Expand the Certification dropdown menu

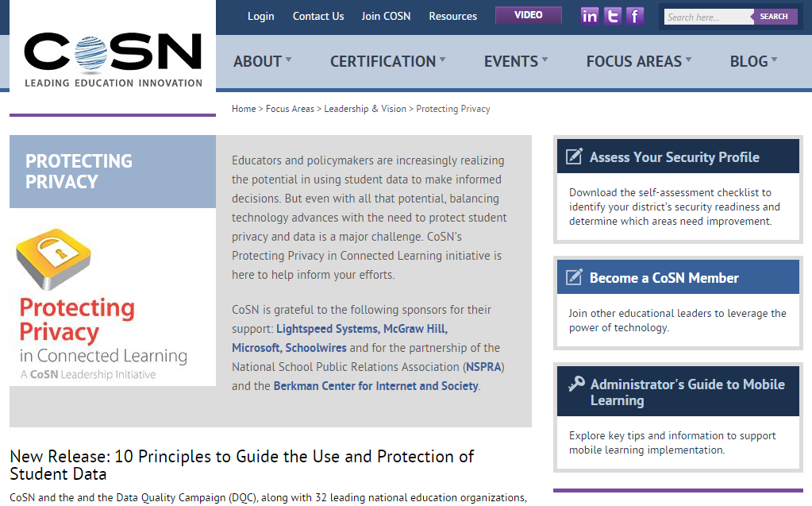387,61
